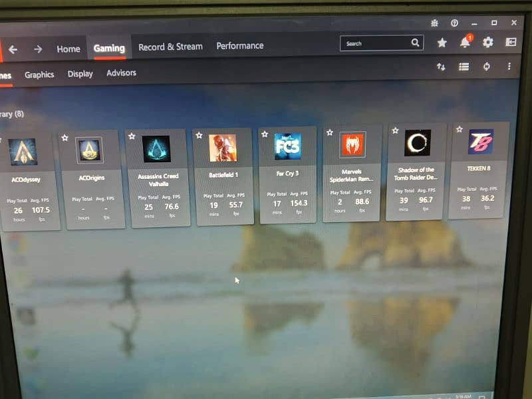Click the Far Cry 3 title text
Image resolution: width=532 pixels, height=399 pixels.
click(x=287, y=174)
